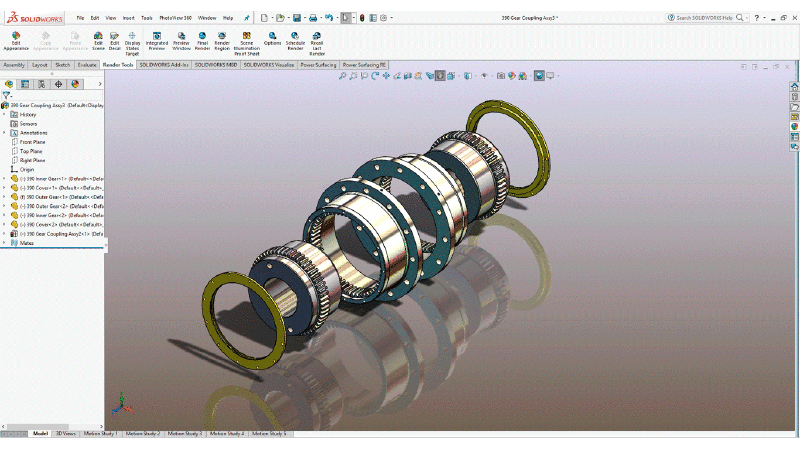
Task: Click the filter icon above the tree
Action: [6, 95]
